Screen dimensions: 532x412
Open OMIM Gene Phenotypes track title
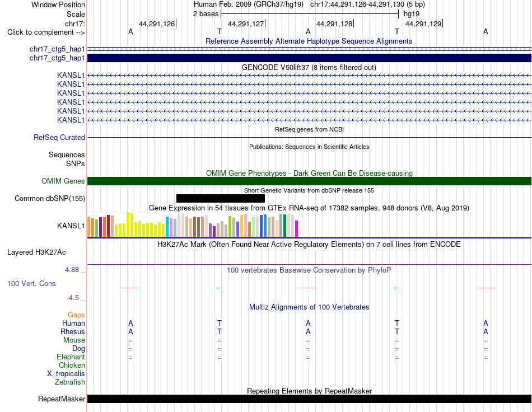[309, 174]
